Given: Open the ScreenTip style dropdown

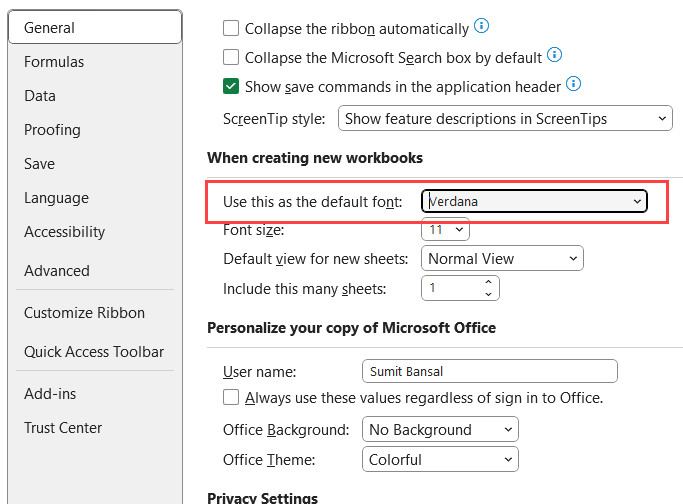Looking at the screenshot, I should (505, 119).
